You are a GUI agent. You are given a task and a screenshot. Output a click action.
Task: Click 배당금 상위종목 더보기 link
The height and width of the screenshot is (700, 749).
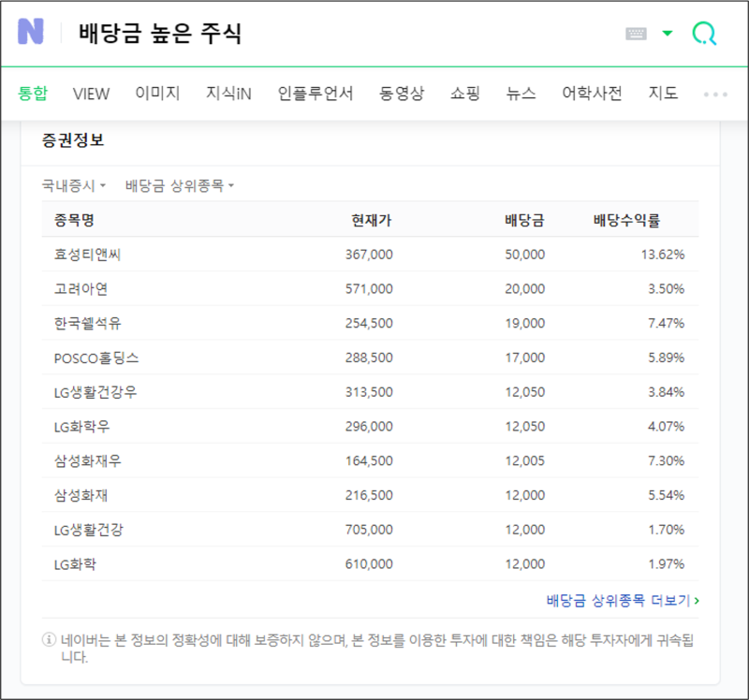click(623, 600)
